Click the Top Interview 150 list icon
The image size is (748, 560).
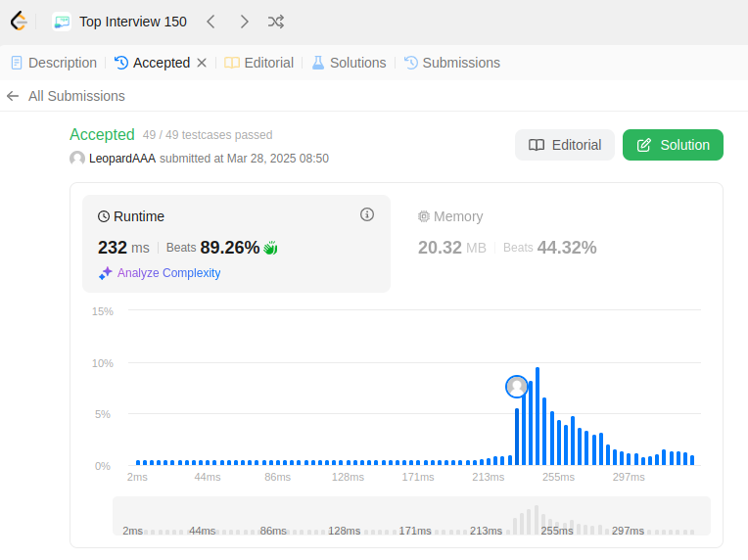point(62,22)
